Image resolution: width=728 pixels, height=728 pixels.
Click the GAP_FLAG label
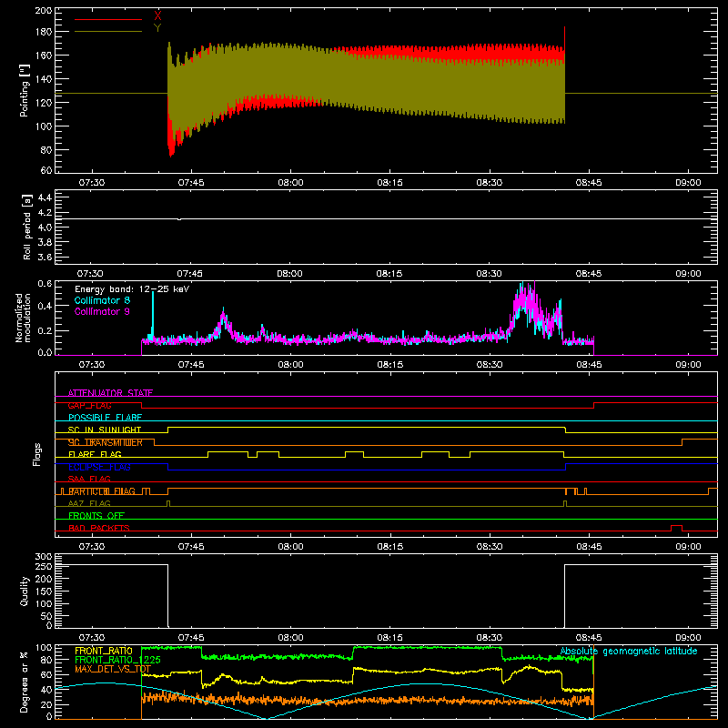[89, 405]
